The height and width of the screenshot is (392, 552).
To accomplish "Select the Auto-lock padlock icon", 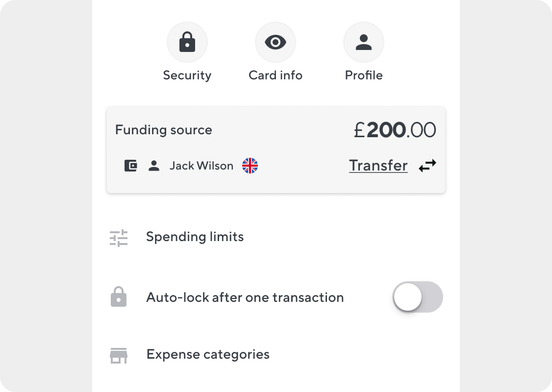I will pyautogui.click(x=118, y=296).
